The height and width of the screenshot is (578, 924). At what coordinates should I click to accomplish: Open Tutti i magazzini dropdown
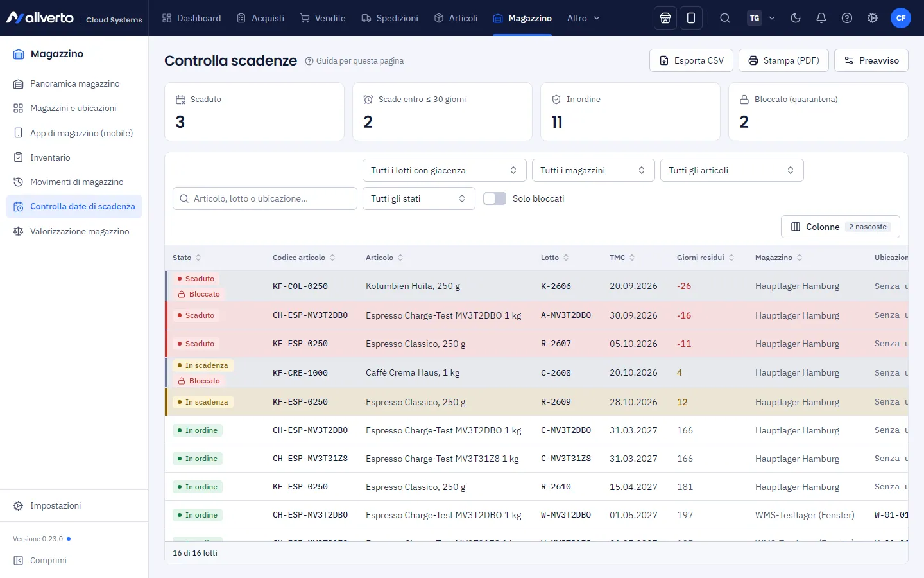(593, 170)
